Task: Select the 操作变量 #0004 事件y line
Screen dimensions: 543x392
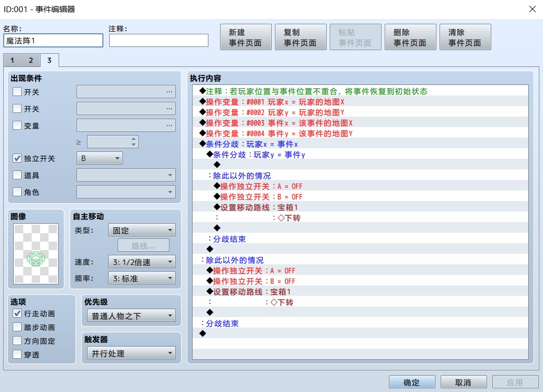Action: (360, 133)
